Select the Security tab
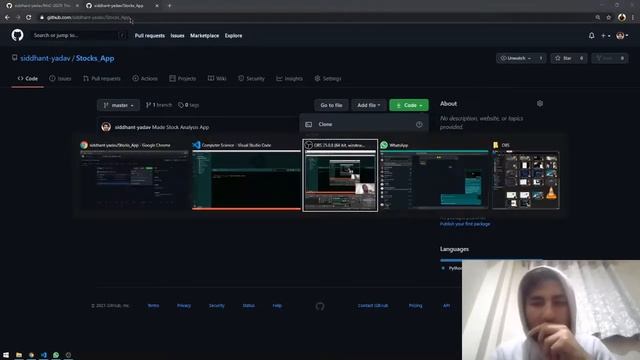The width and height of the screenshot is (640, 360). [251, 78]
